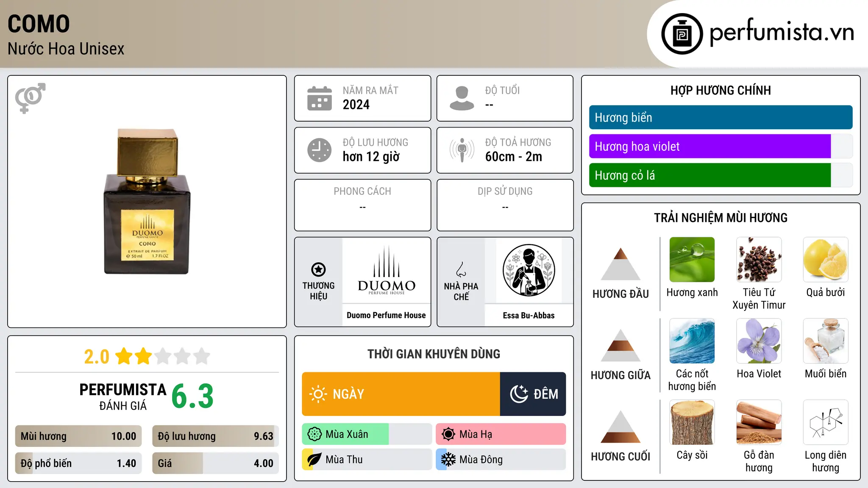
Task: Click the Độ phổ biến 1.40 score bar
Action: pyautogui.click(x=78, y=463)
